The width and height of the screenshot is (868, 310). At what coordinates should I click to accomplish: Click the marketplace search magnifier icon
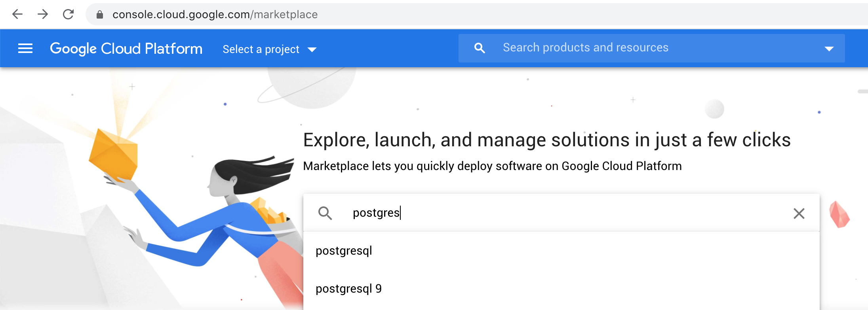325,213
